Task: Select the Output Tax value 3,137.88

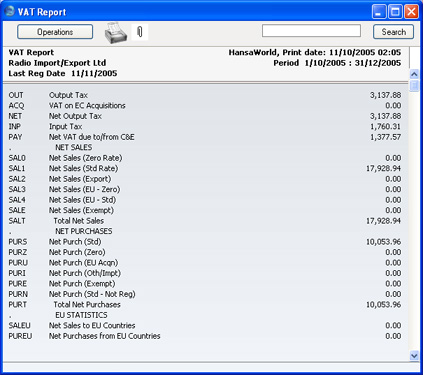Action: coord(385,95)
